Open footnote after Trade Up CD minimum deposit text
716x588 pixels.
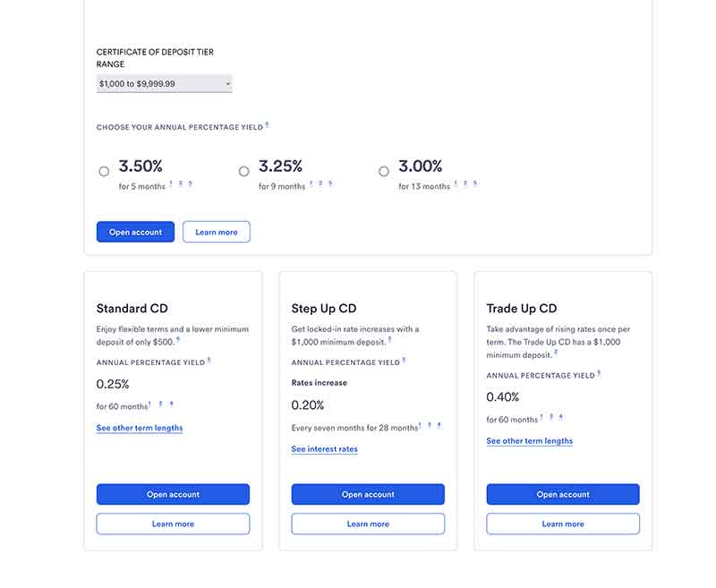click(556, 353)
